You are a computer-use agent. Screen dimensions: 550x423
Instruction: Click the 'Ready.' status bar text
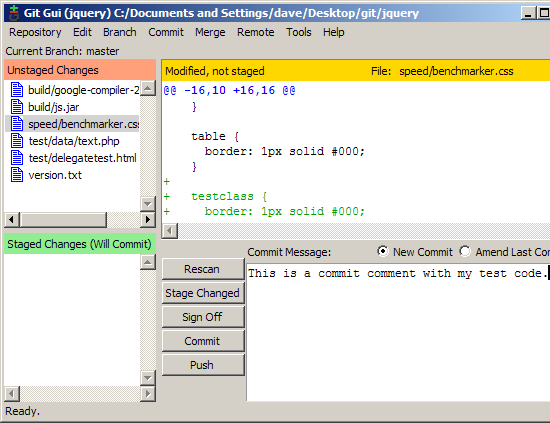[22, 411]
